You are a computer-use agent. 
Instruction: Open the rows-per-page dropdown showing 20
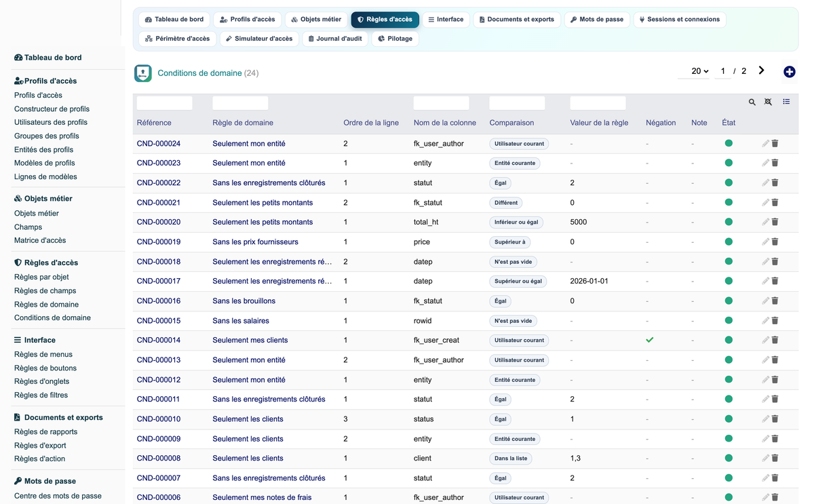tap(694, 71)
